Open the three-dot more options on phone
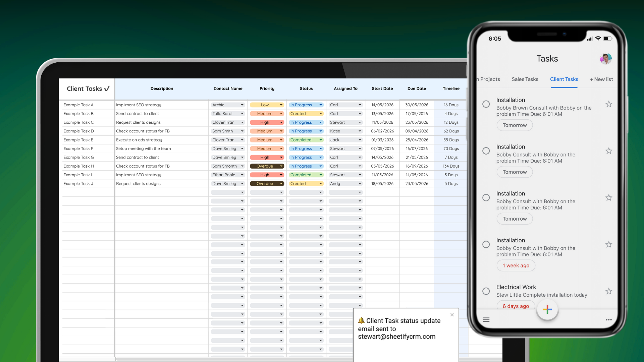The image size is (644, 362). [608, 320]
